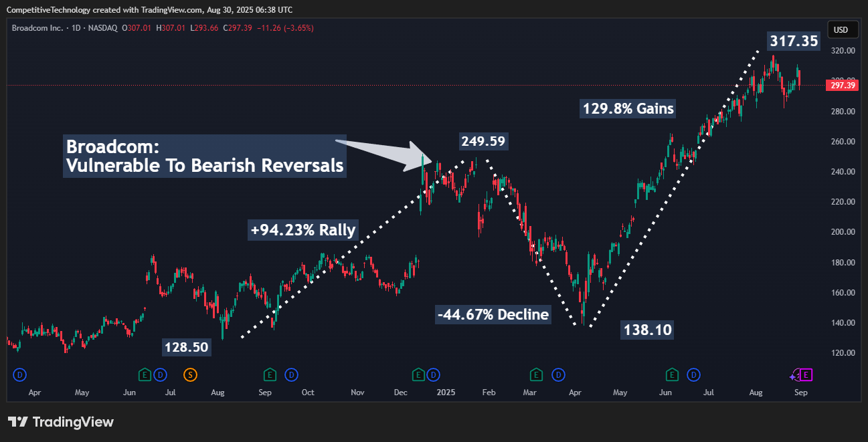Open the June 2024 earnings marker
Image resolution: width=868 pixels, height=442 pixels.
145,374
